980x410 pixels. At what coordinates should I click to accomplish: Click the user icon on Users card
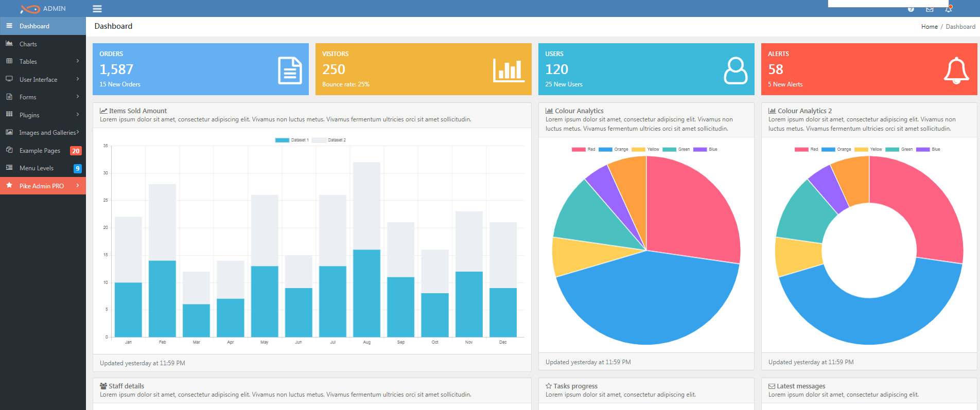(736, 70)
